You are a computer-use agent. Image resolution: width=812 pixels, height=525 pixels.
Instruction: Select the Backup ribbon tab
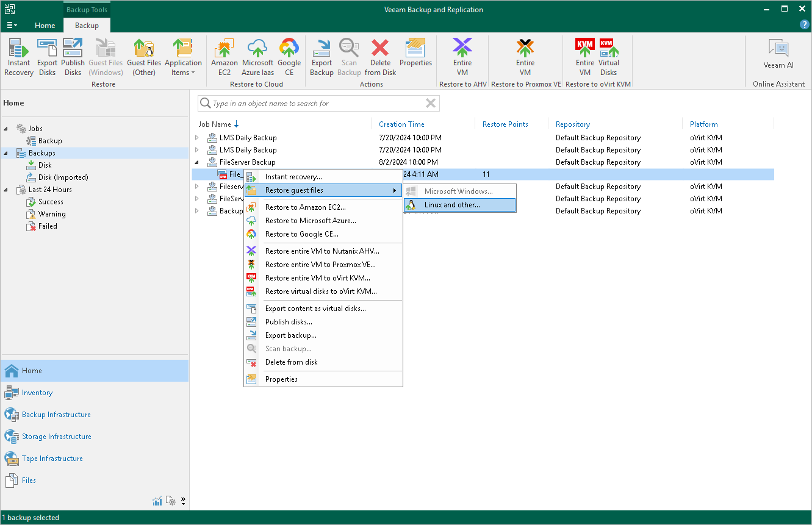87,25
